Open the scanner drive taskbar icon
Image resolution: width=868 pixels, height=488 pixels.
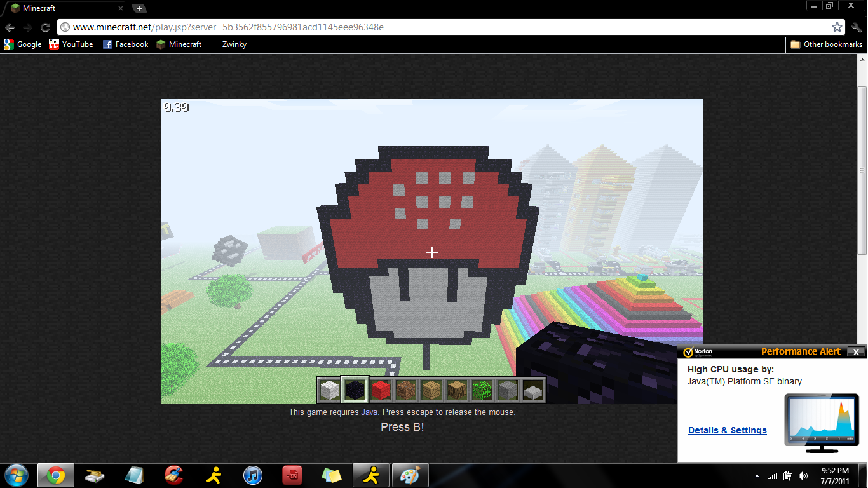(95, 475)
